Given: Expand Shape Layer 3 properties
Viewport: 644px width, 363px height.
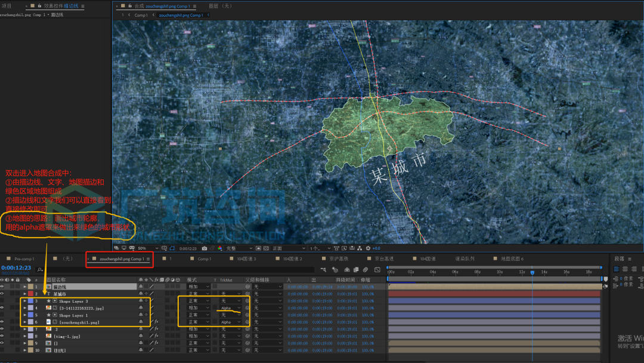Looking at the screenshot, I should click(24, 301).
